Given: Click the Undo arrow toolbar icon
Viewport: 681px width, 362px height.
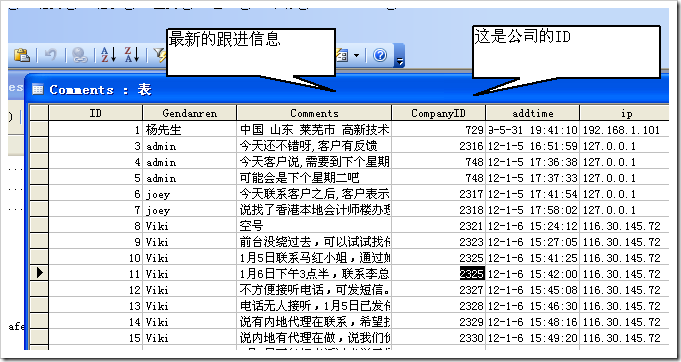Looking at the screenshot, I should [51, 56].
